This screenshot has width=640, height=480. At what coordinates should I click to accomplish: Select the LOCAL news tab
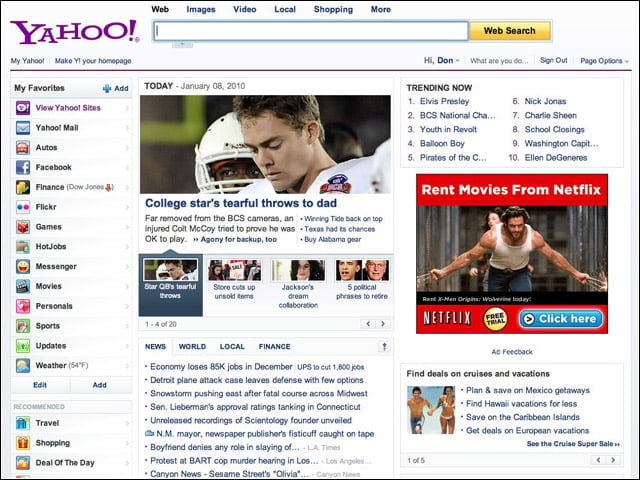[232, 347]
